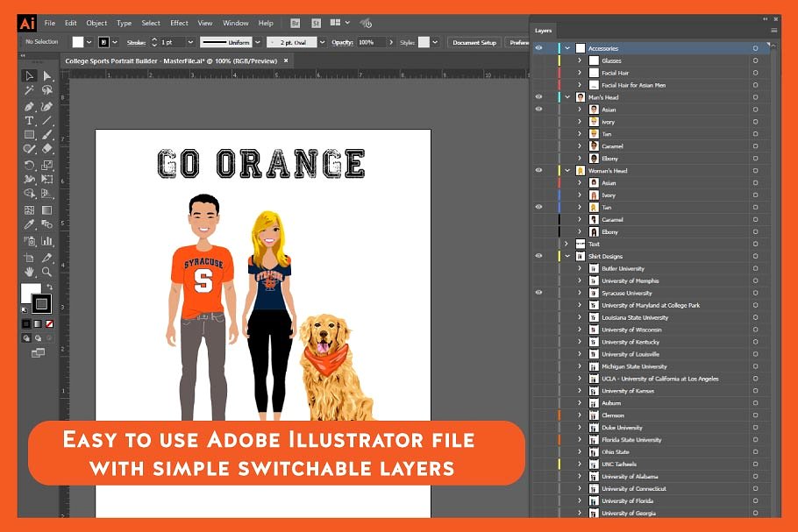
Task: Open the Layers panel menu icon
Action: [773, 30]
